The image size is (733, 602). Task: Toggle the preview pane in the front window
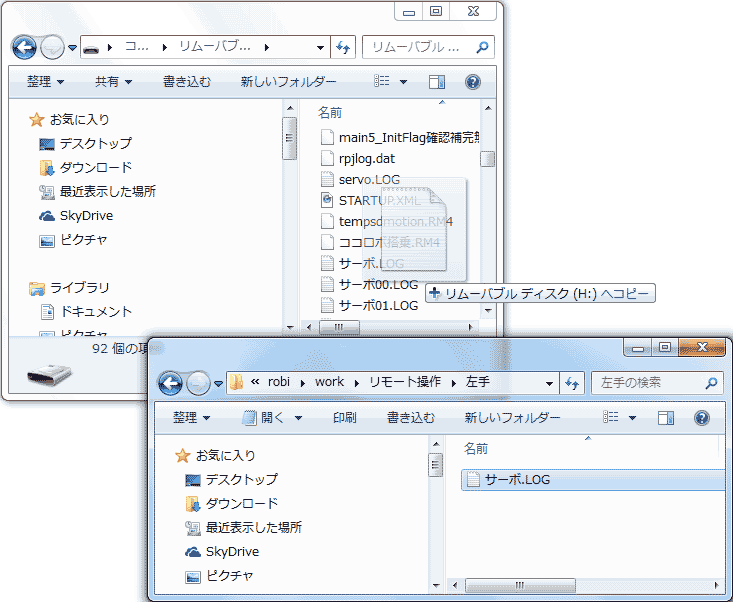tap(666, 418)
